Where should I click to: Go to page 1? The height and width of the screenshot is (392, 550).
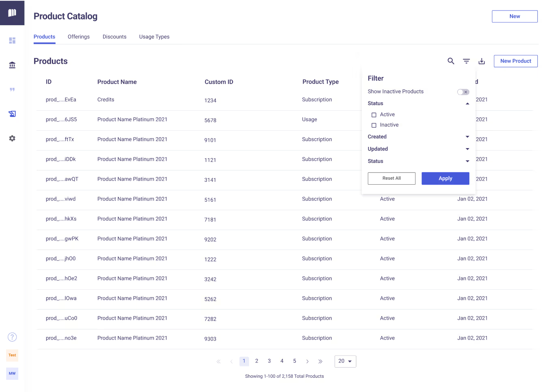pyautogui.click(x=244, y=361)
